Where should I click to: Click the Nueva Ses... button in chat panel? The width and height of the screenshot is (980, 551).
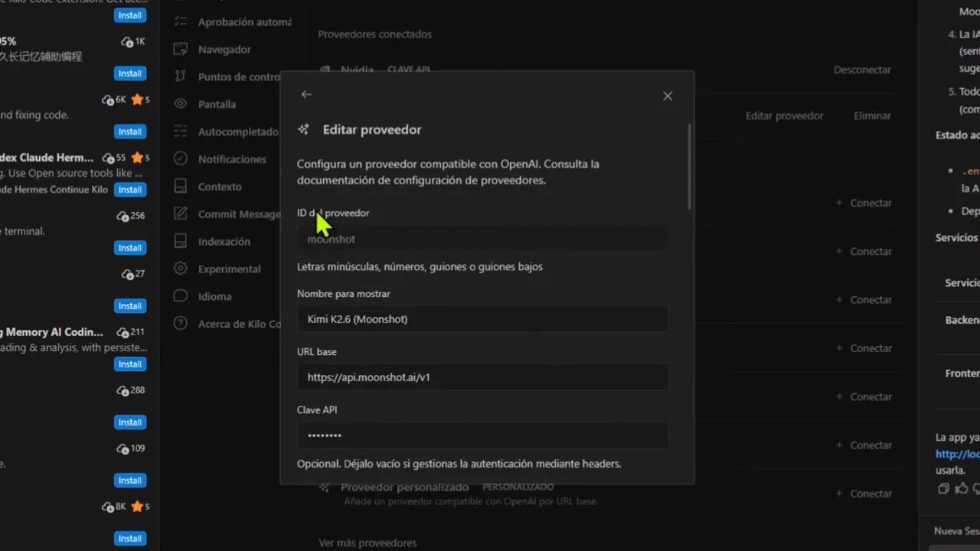tap(956, 530)
